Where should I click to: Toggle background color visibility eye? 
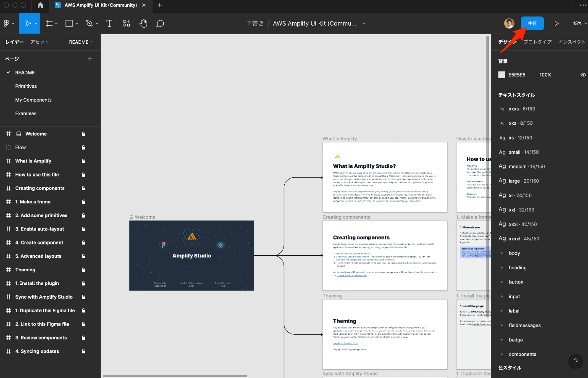(x=583, y=75)
